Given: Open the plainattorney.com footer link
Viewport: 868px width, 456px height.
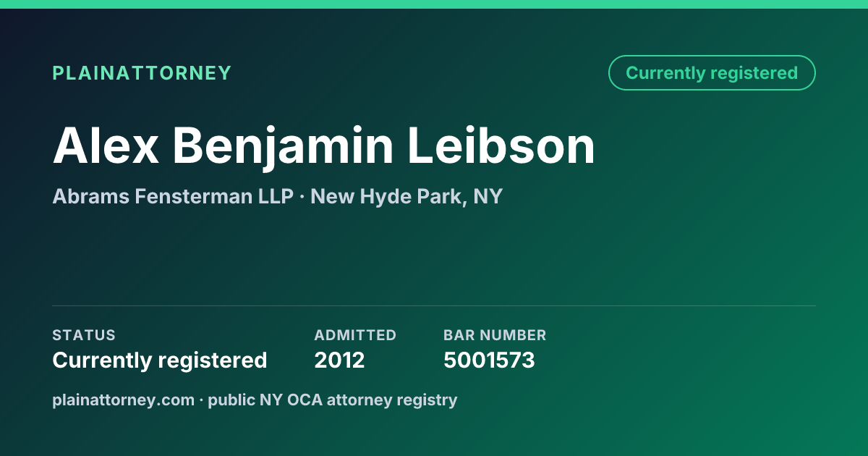Looking at the screenshot, I should (124, 400).
